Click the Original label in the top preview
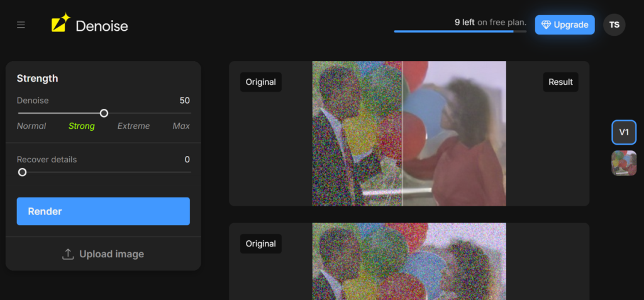The width and height of the screenshot is (644, 300). point(261,82)
